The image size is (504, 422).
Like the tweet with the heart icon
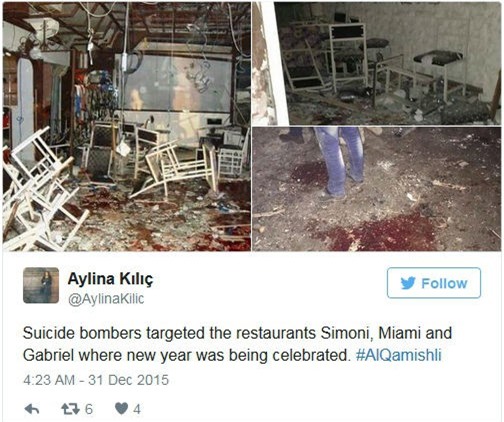point(121,409)
